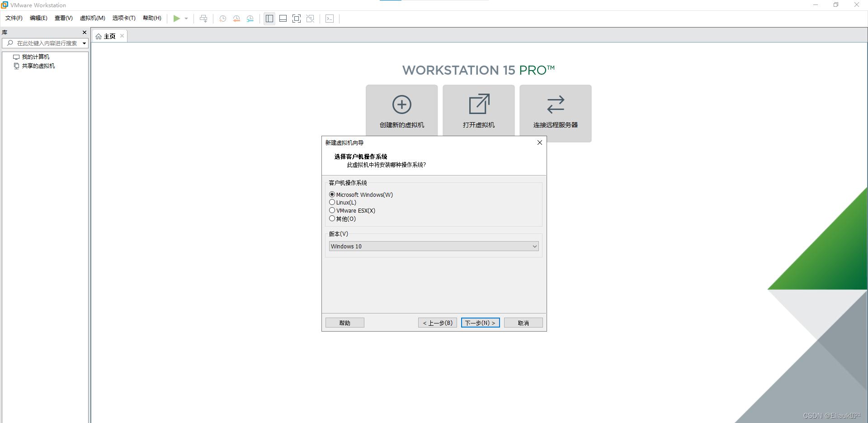
Task: Click the home icon on the 主页 tab
Action: (x=99, y=36)
